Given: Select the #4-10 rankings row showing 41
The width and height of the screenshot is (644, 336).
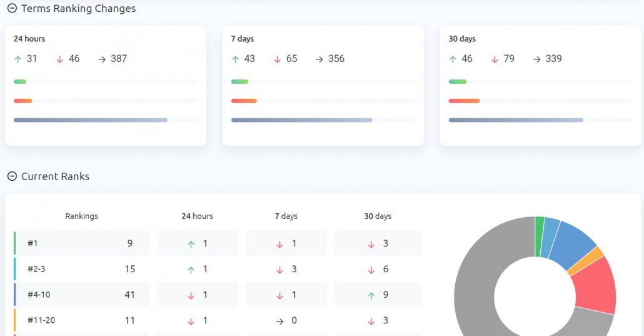Looking at the screenshot, I should tap(81, 295).
